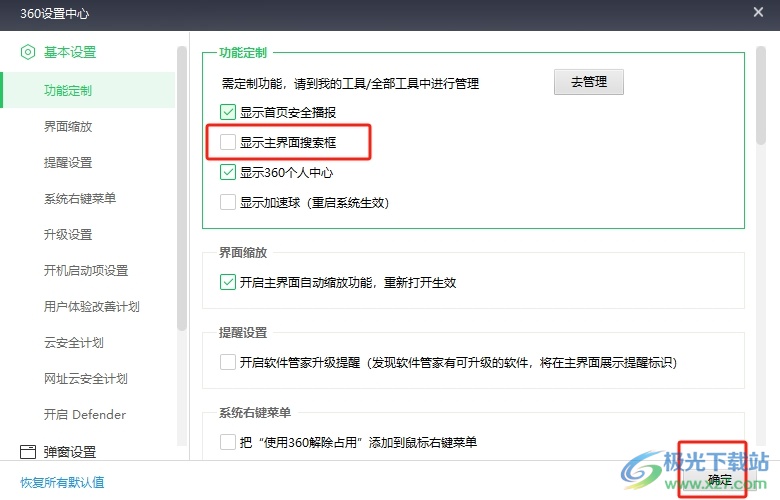Open 开机启动项设置 sidebar item
780x500 pixels.
[x=86, y=271]
